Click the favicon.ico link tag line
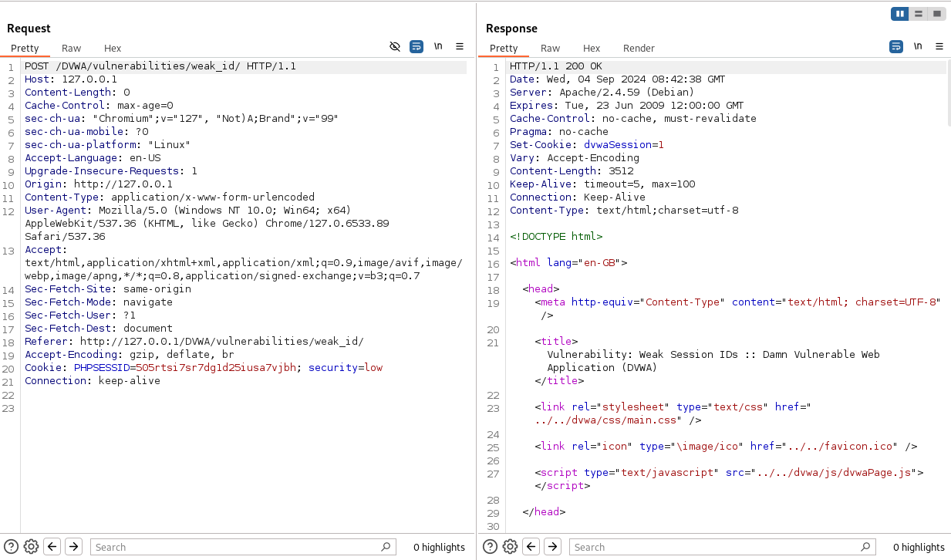Image resolution: width=951 pixels, height=560 pixels. 726,447
